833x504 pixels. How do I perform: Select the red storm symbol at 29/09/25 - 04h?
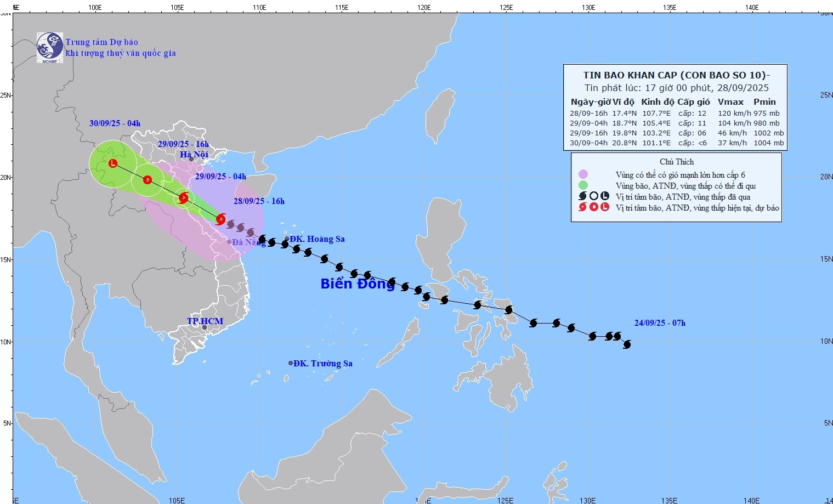[x=184, y=198]
